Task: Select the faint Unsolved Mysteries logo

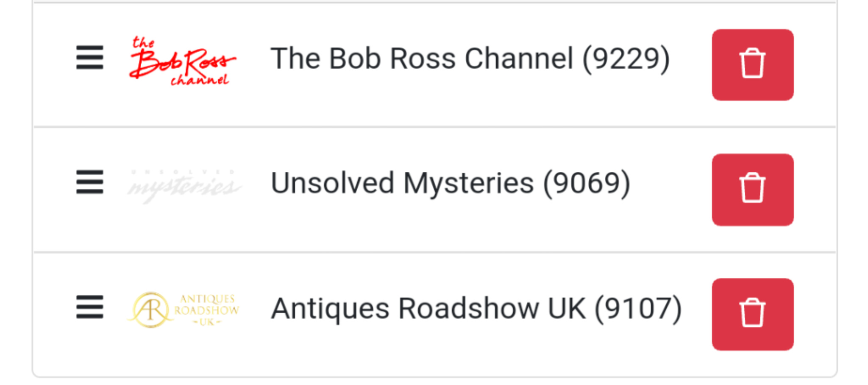Action: pyautogui.click(x=184, y=184)
